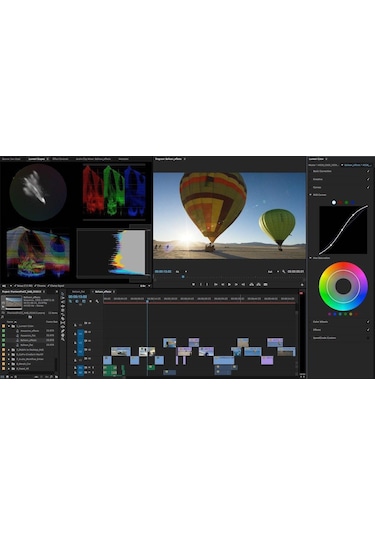Toggle Linked Selection icon in timeline

tap(84, 302)
